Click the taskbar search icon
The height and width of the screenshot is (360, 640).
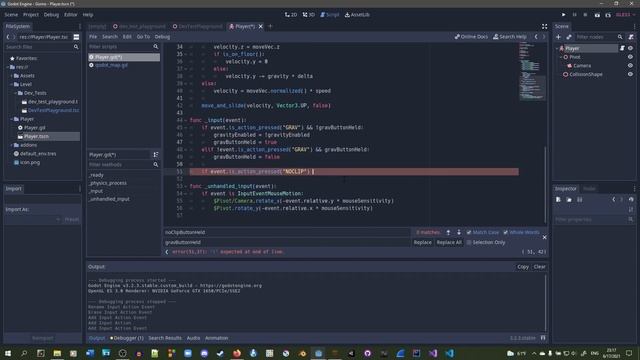[24, 353]
